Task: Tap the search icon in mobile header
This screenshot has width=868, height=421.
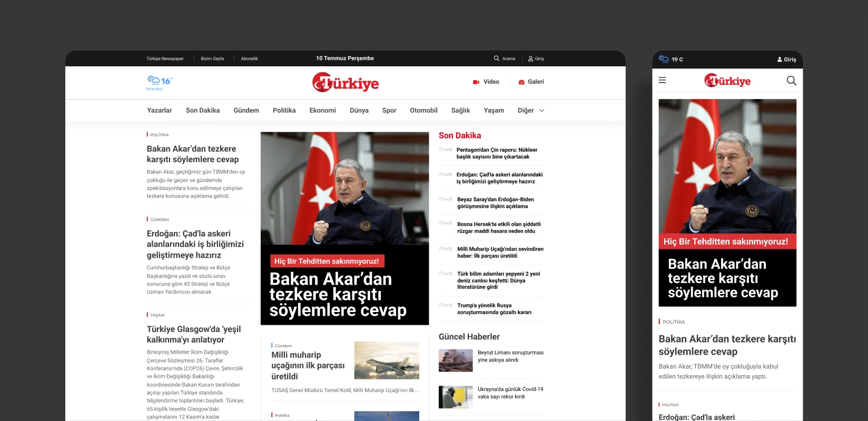Action: point(791,81)
